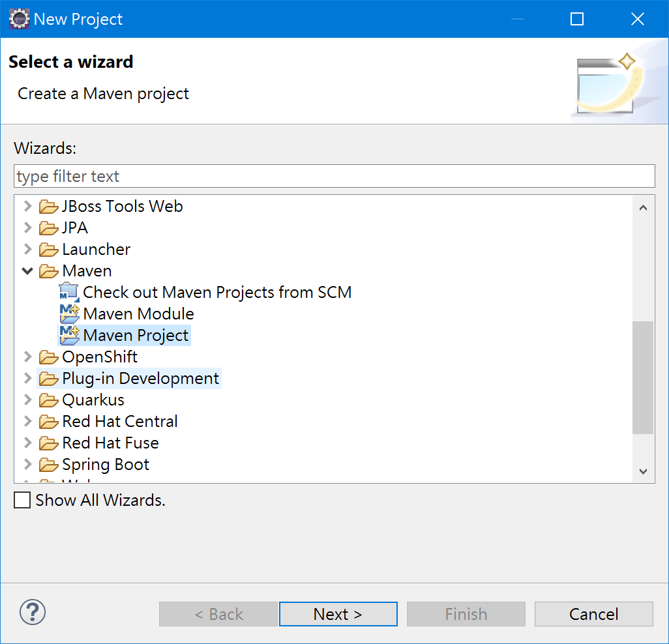The image size is (669, 644).
Task: Click the JBoss Tools Web folder icon
Action: [x=49, y=207]
